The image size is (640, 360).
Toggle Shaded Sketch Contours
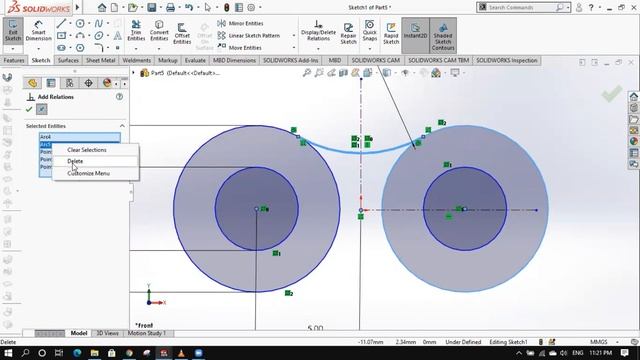coord(443,35)
